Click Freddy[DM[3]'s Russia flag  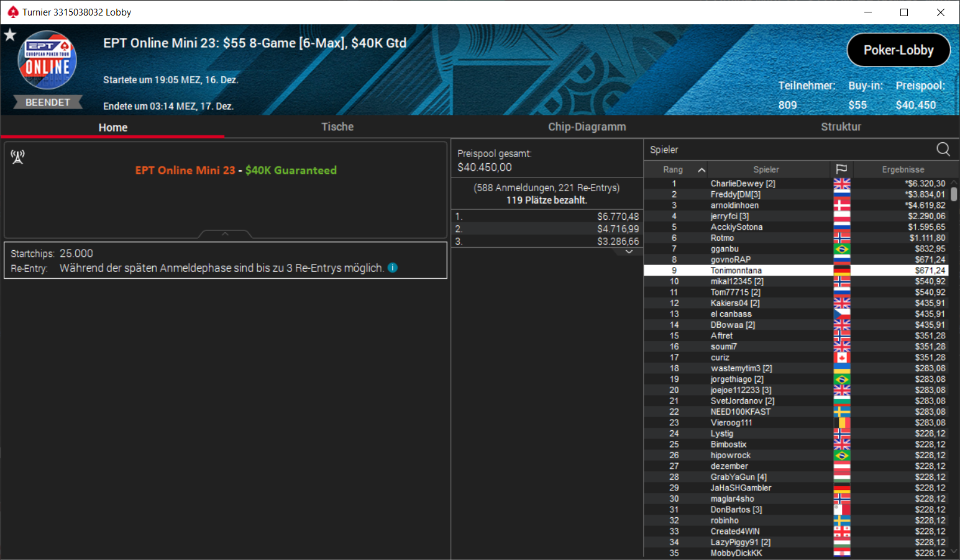tap(842, 194)
